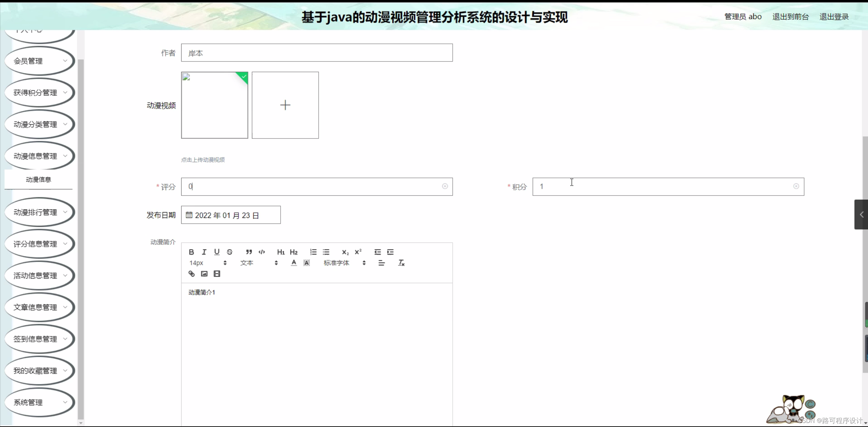Image resolution: width=868 pixels, height=427 pixels.
Task: Open the 评分信息管理 menu
Action: point(39,244)
